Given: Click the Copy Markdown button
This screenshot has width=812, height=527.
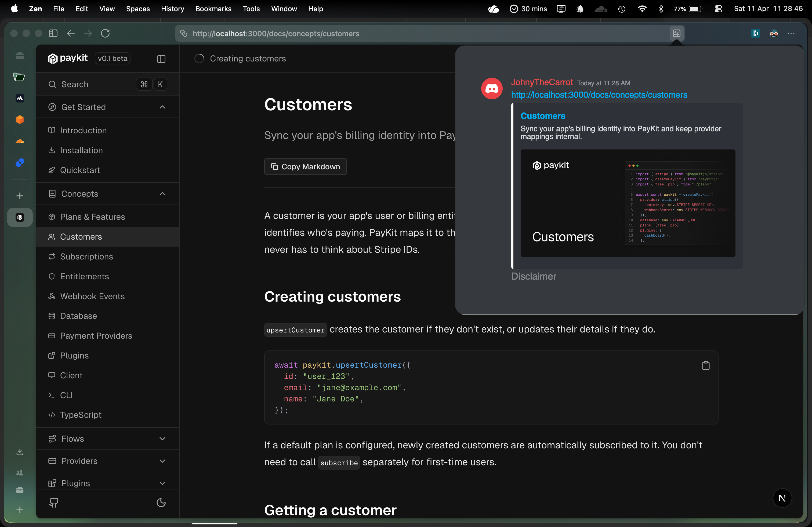Looking at the screenshot, I should 305,166.
